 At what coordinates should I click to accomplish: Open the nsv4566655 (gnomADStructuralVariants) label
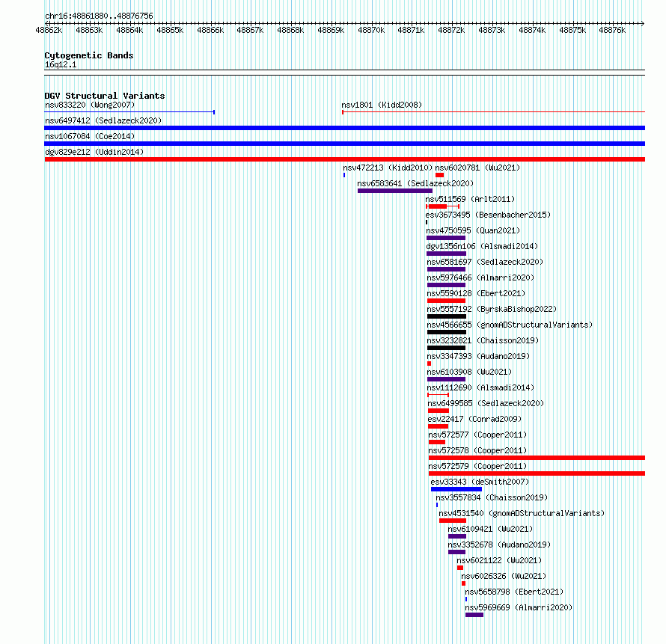(x=510, y=325)
